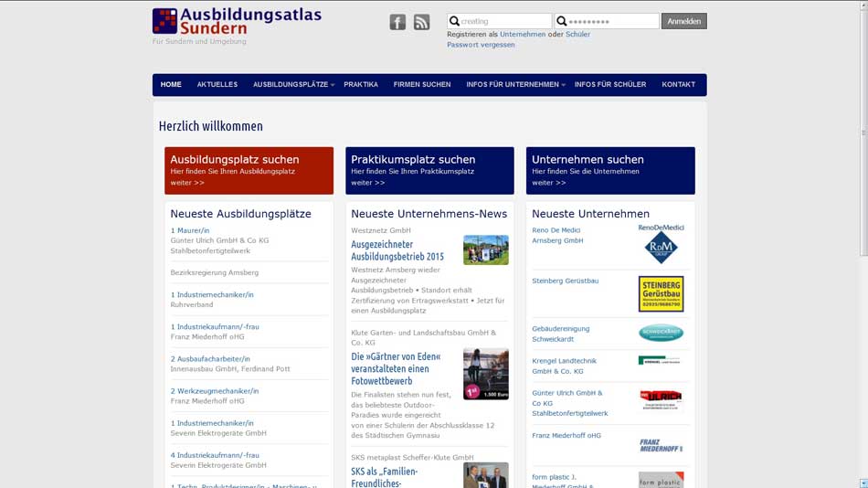Click the red Ausbildungsplatz suchen banner
Image resolution: width=868 pixels, height=488 pixels.
pos(249,171)
